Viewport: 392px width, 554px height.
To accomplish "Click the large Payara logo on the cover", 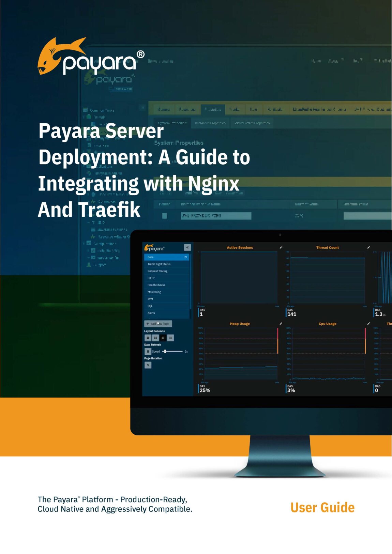I will coord(91,56).
